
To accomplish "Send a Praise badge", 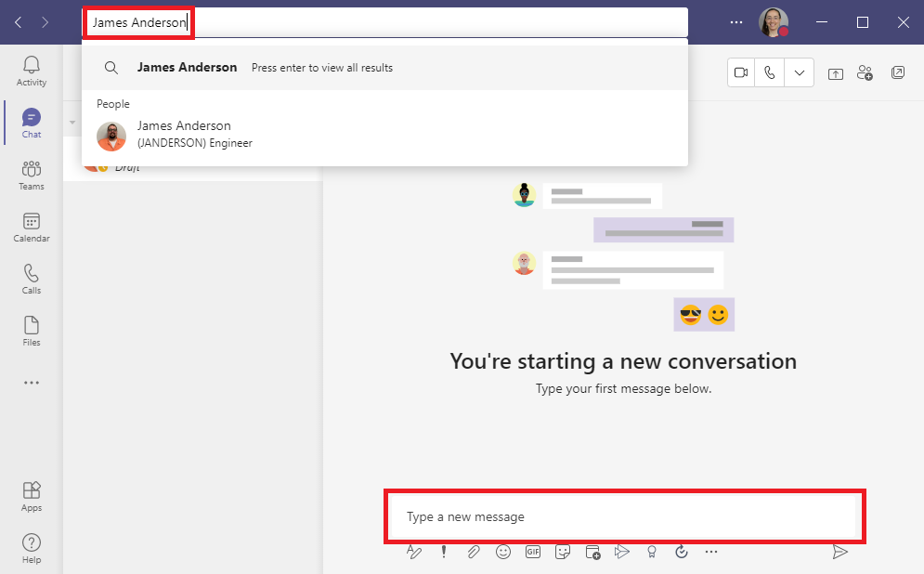I will (652, 551).
